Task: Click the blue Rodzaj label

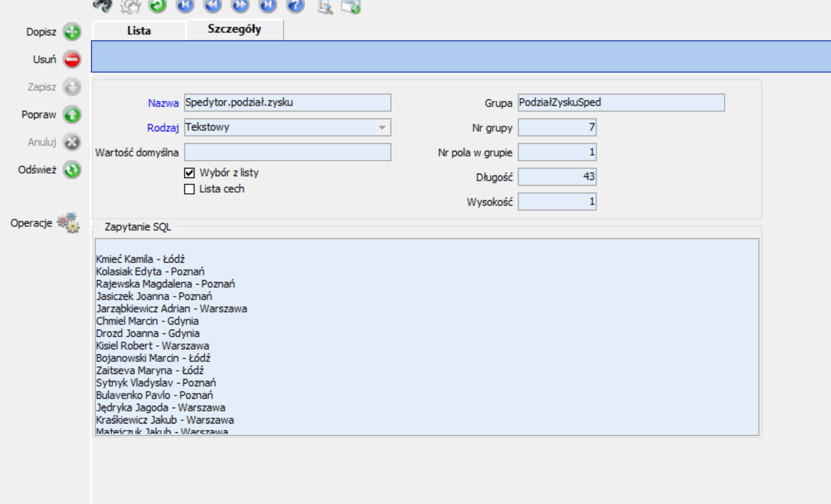Action: coord(163,127)
